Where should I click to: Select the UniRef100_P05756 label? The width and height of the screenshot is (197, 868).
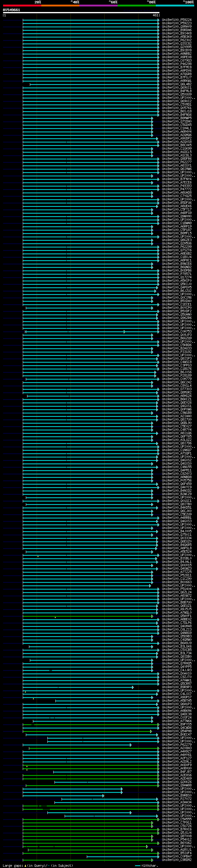(x=177, y=481)
